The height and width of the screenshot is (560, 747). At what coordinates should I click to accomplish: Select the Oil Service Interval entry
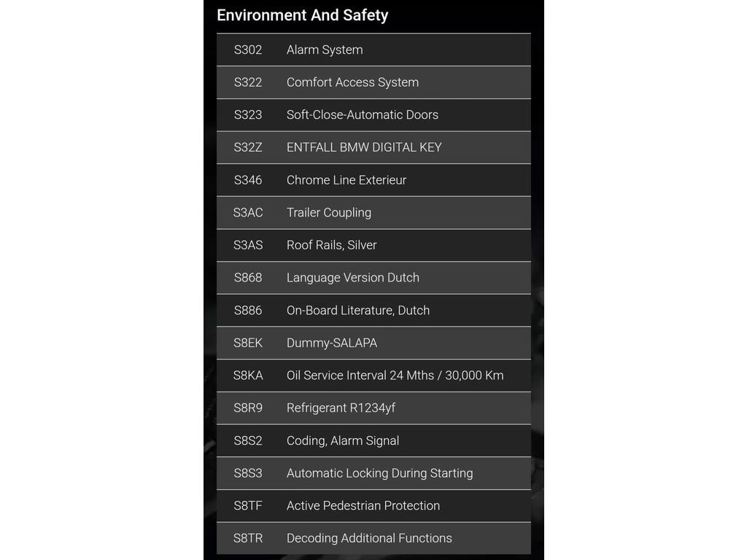point(395,376)
